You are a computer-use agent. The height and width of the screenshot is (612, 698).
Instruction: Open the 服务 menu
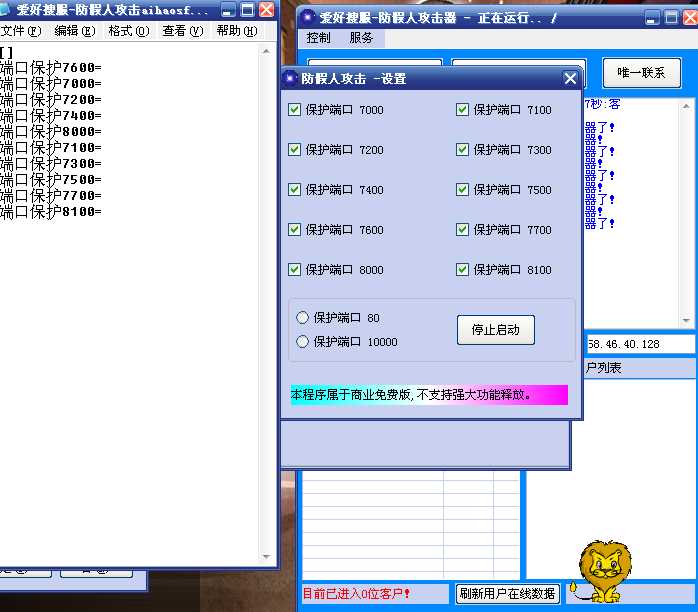pyautogui.click(x=361, y=38)
